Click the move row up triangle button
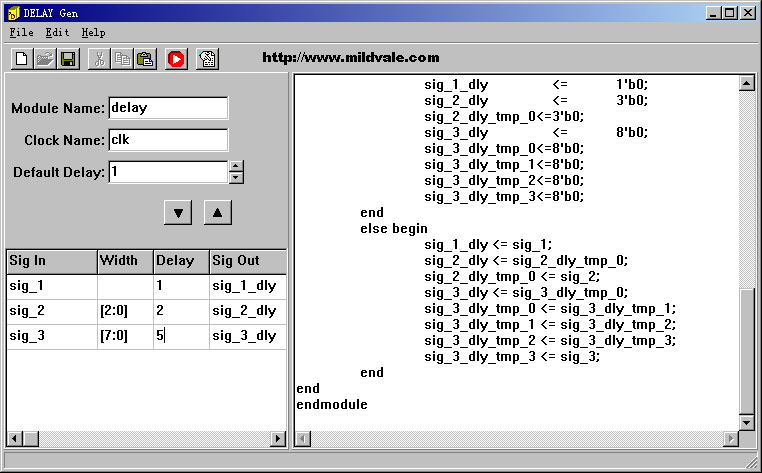Viewport: 762px width, 473px height. [x=218, y=212]
